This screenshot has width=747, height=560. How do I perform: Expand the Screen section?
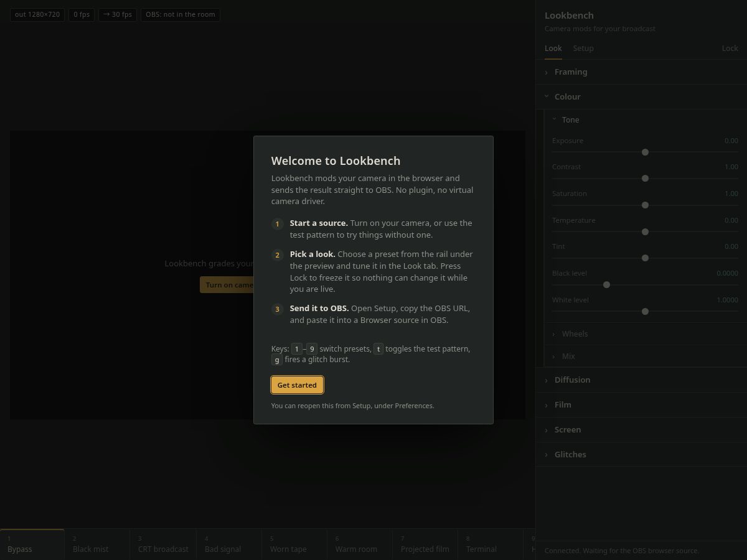(x=641, y=430)
